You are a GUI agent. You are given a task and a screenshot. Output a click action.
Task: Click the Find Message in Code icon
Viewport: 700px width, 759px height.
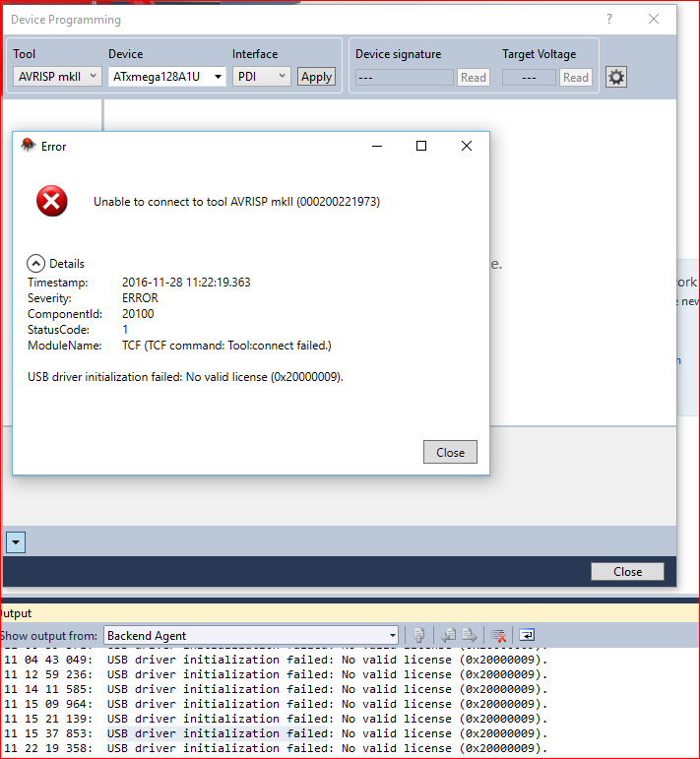coord(418,635)
